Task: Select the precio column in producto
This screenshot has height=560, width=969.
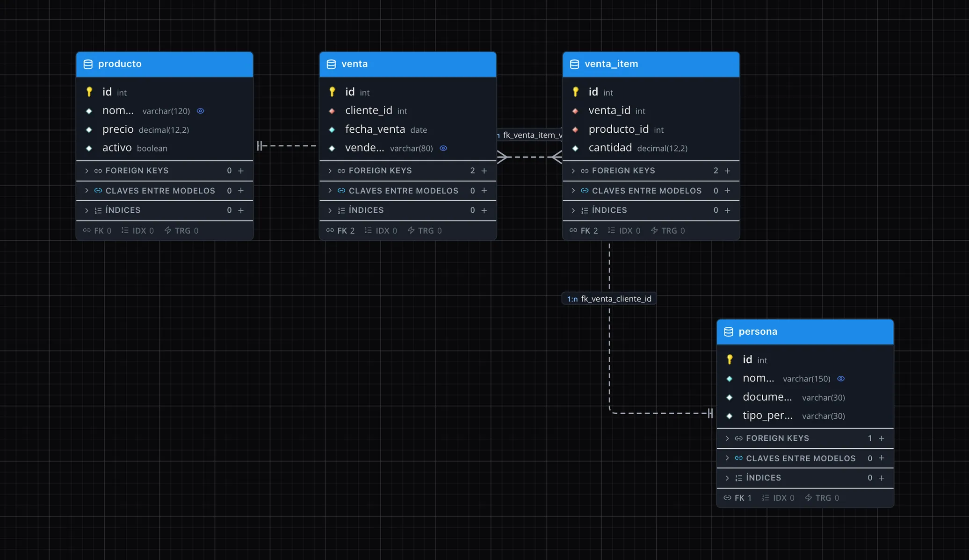Action: 165,129
